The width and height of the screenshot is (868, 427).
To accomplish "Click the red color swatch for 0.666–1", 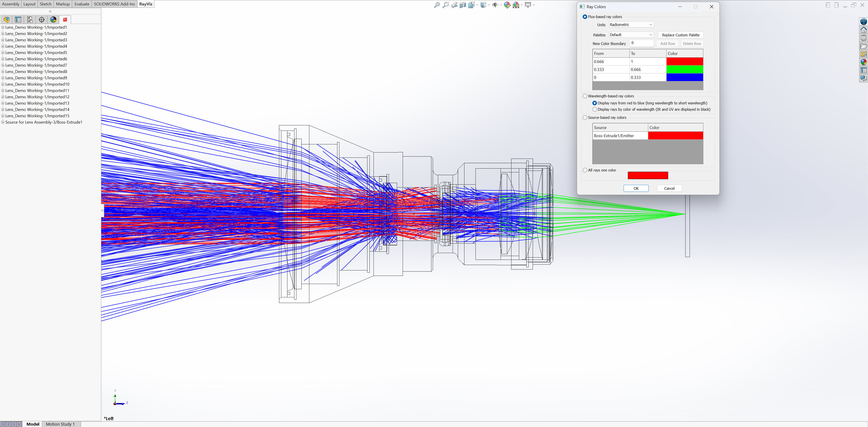I will [x=685, y=61].
